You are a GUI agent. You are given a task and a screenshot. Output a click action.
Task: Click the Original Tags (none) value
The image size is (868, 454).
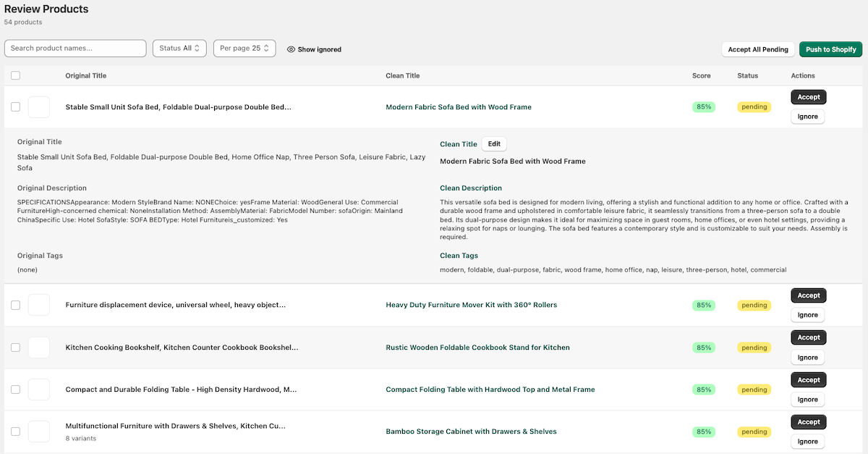(x=27, y=269)
